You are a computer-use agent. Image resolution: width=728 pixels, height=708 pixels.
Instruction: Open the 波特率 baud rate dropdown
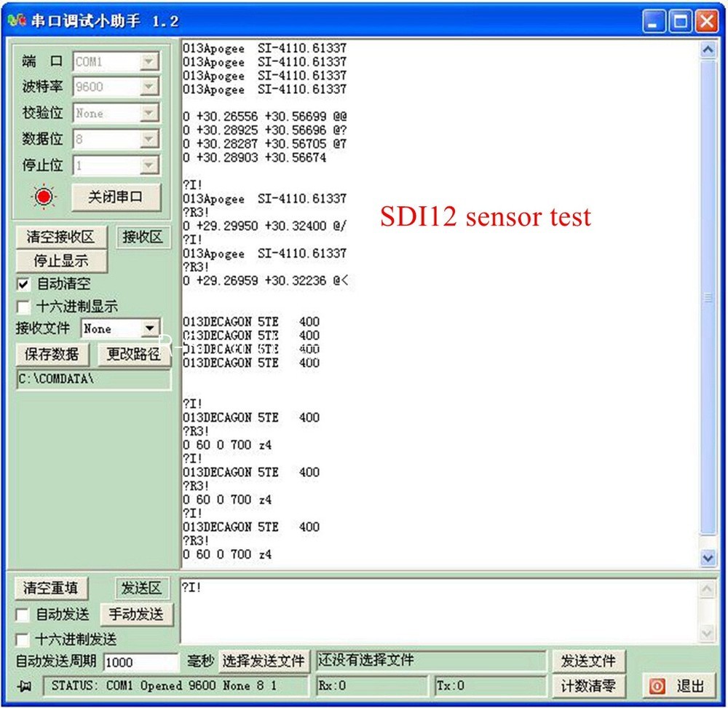coord(150,87)
